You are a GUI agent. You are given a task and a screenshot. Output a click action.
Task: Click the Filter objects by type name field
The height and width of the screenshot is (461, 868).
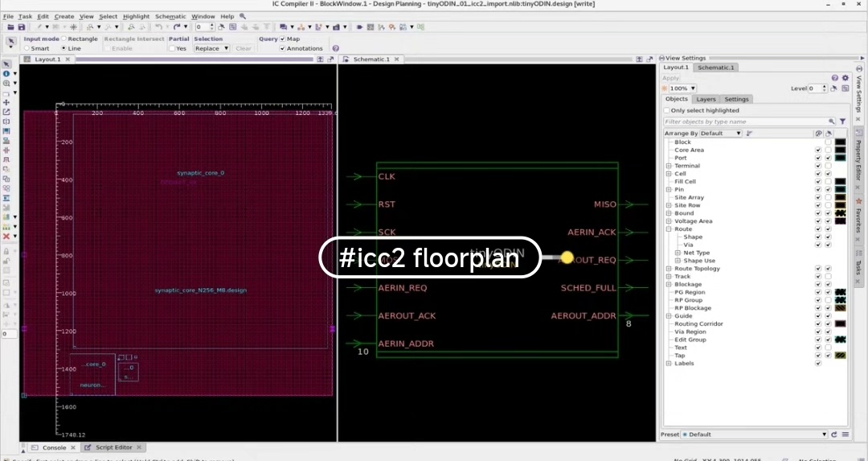tap(750, 121)
